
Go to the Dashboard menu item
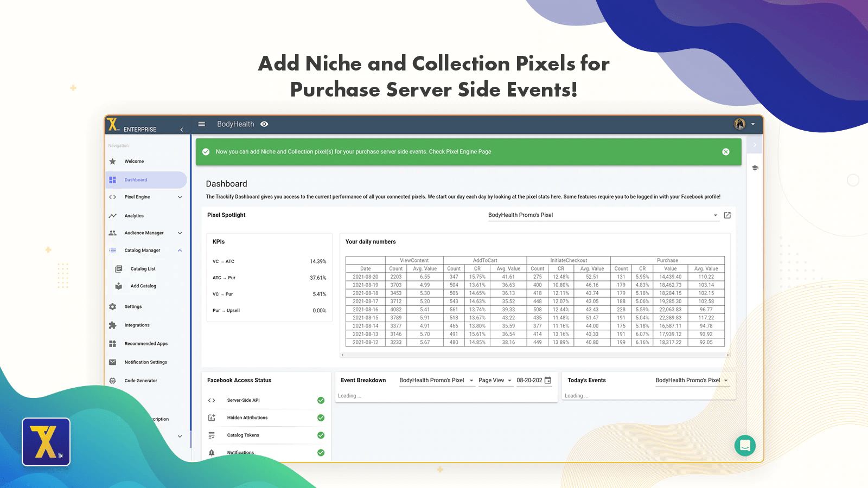coord(146,180)
